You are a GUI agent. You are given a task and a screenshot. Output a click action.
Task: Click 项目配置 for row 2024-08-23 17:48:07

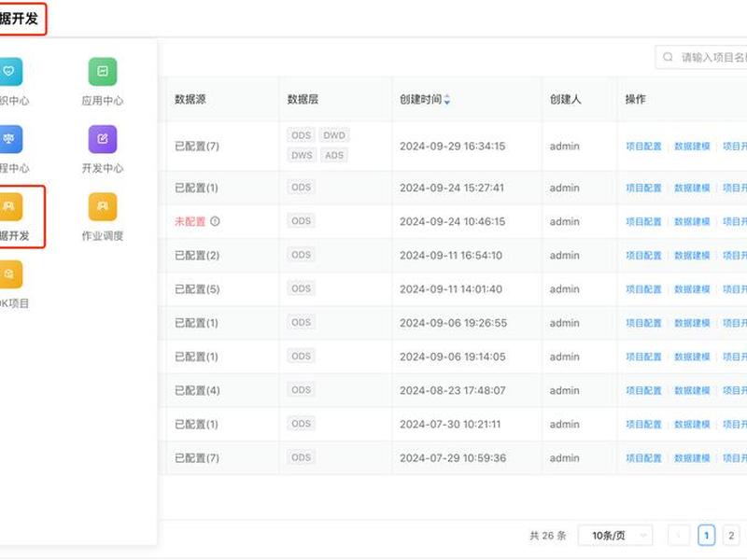pos(643,390)
